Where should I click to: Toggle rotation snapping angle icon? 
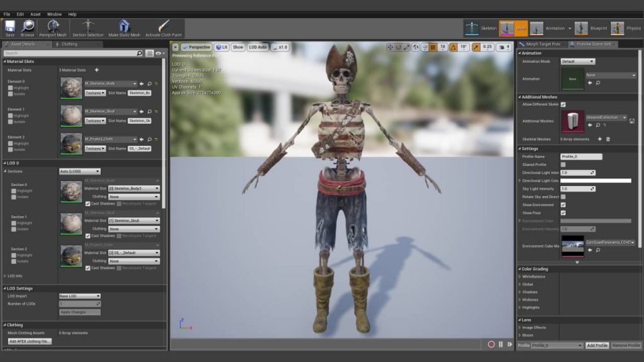pyautogui.click(x=453, y=47)
